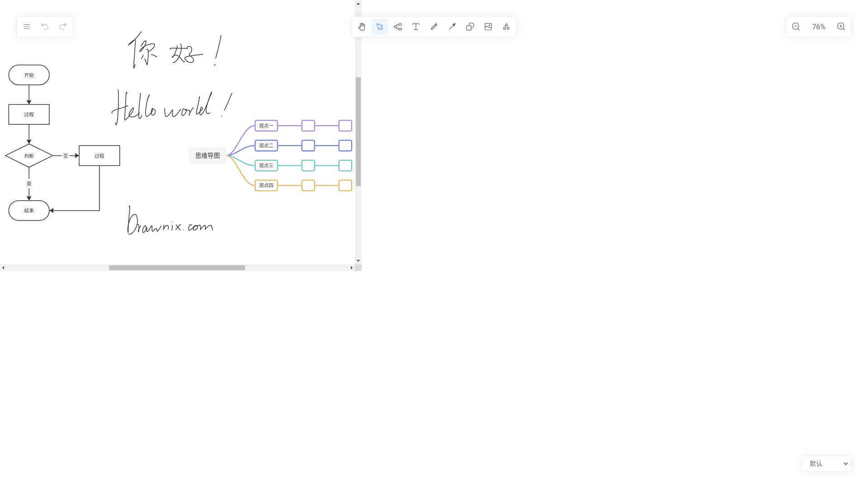Select the shapes tool

click(470, 27)
